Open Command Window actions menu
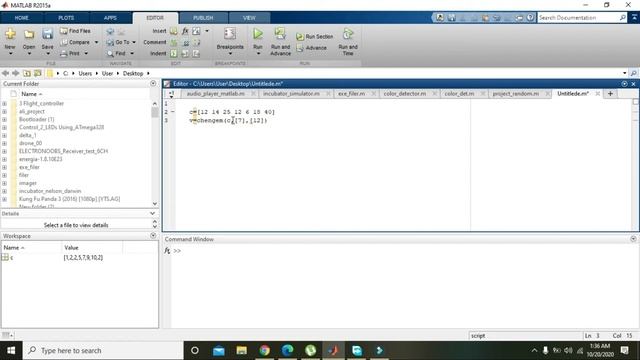This screenshot has height=360, width=640. pyautogui.click(x=633, y=239)
